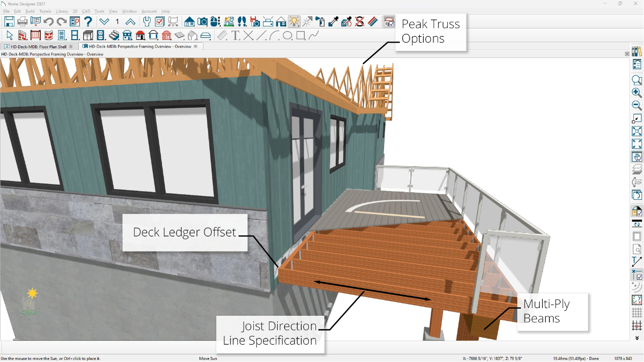644x362 pixels.
Task: Click the Zoom In magnifier icon
Action: click(636, 93)
